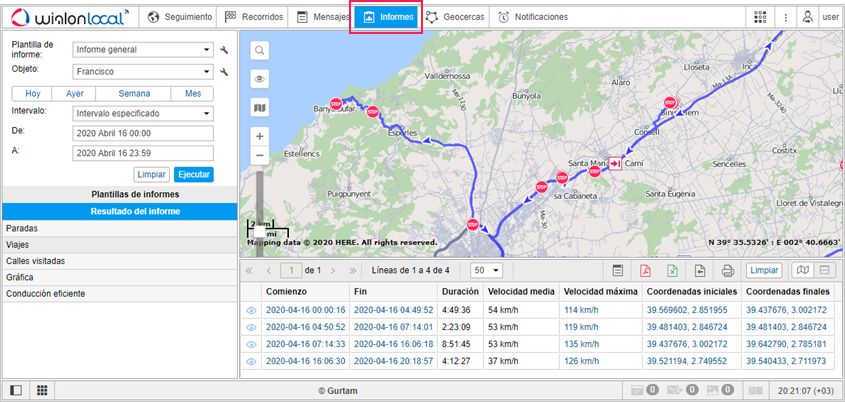Open the rows-per-page dropdown showing 50
The height and width of the screenshot is (402, 845).
(486, 270)
